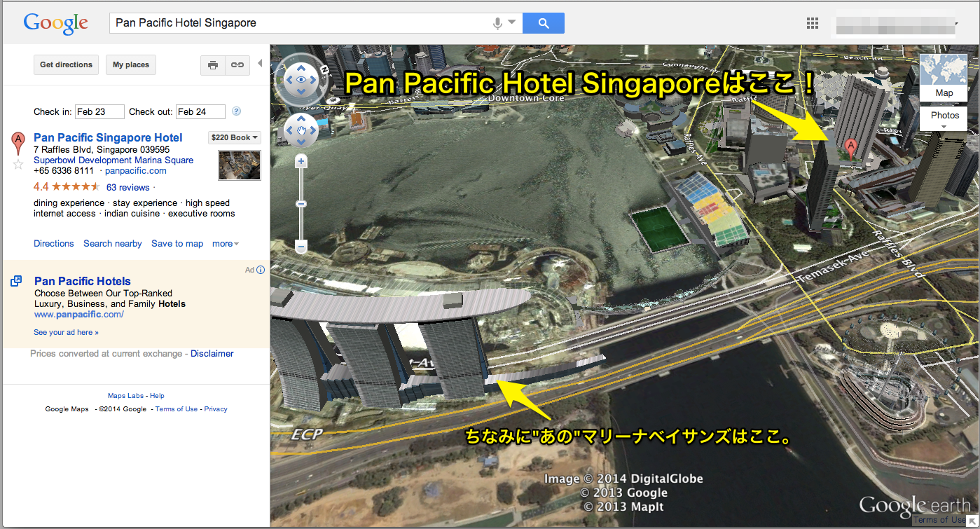980x529 pixels.
Task: Switch to Map view thumbnail
Action: (x=944, y=77)
